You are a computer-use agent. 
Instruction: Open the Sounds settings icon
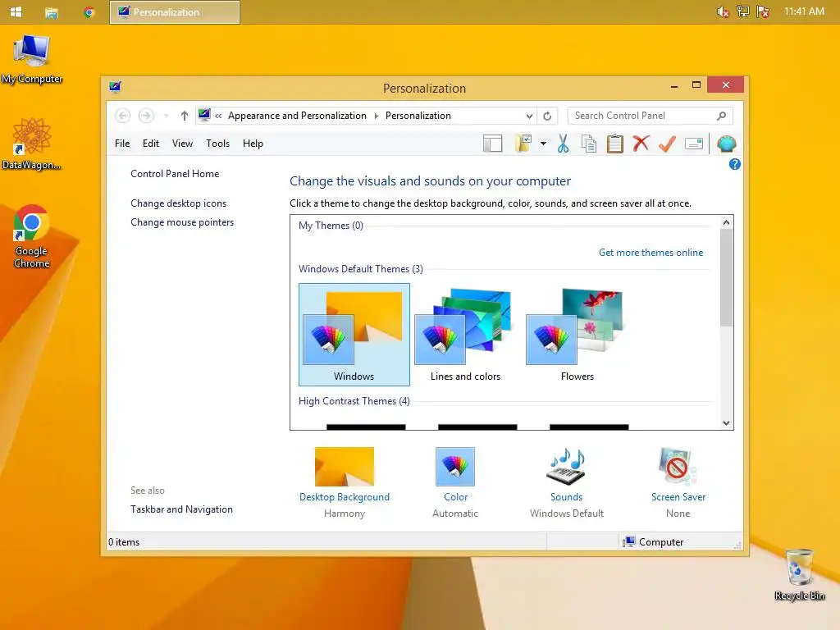(x=566, y=467)
